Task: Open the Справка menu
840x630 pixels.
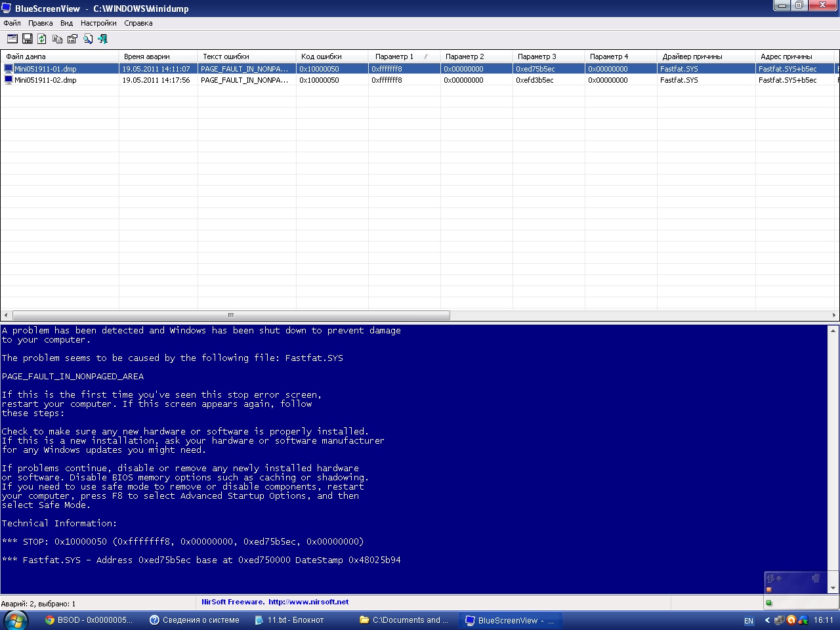Action: 138,23
